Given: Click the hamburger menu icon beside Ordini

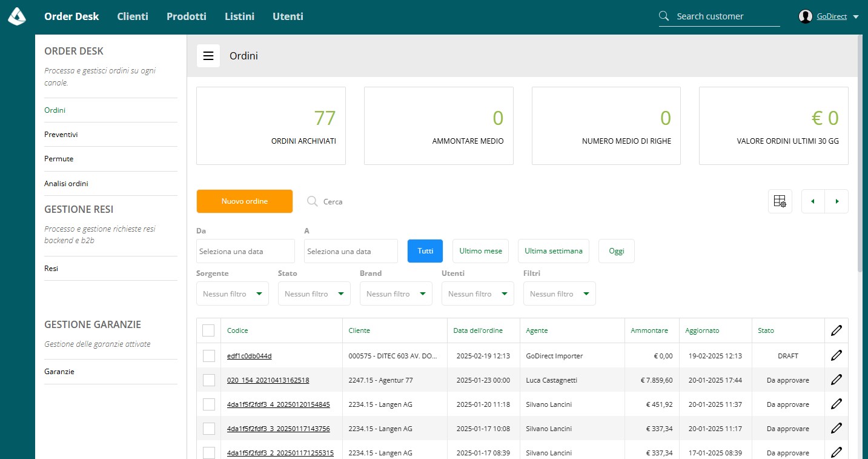Looking at the screenshot, I should pyautogui.click(x=208, y=56).
